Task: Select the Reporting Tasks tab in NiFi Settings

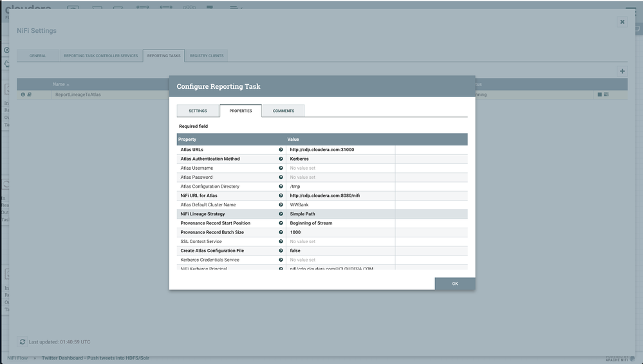Action: (x=163, y=56)
